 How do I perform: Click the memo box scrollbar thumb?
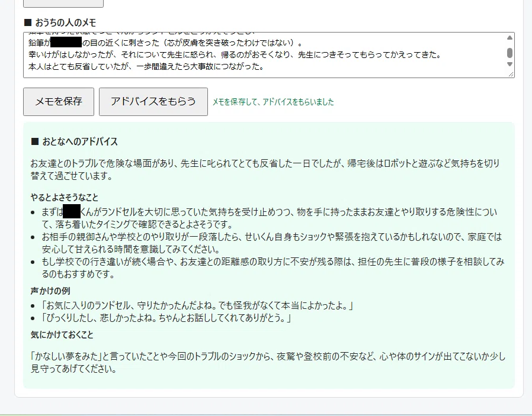tap(509, 53)
